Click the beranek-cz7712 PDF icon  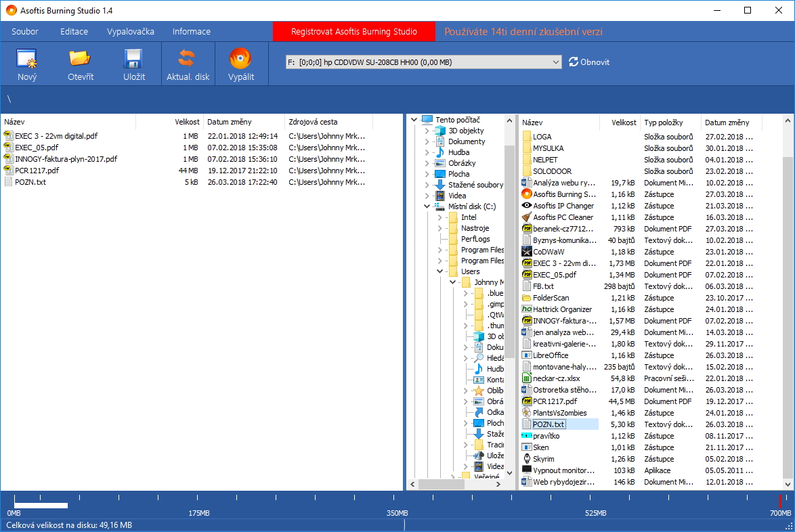(x=527, y=229)
